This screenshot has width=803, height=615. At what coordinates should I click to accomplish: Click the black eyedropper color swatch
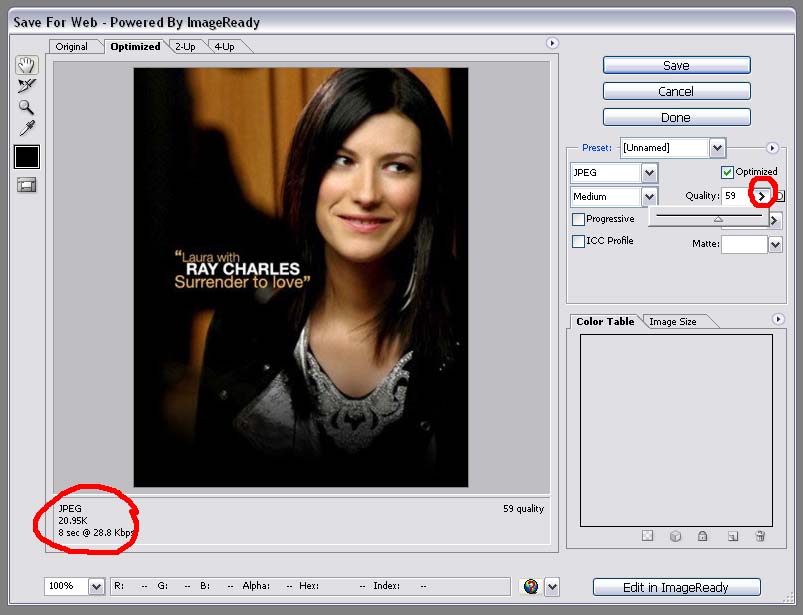tap(27, 157)
